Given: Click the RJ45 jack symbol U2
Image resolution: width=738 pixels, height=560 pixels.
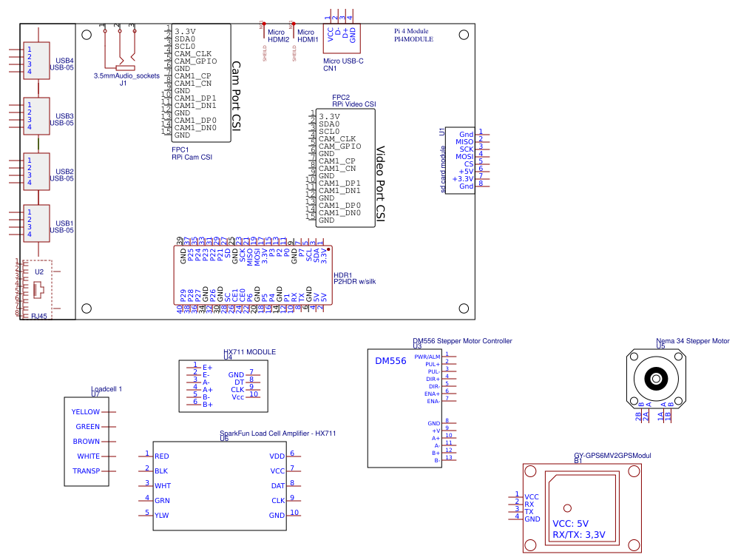Looking at the screenshot, I should pyautogui.click(x=38, y=289).
